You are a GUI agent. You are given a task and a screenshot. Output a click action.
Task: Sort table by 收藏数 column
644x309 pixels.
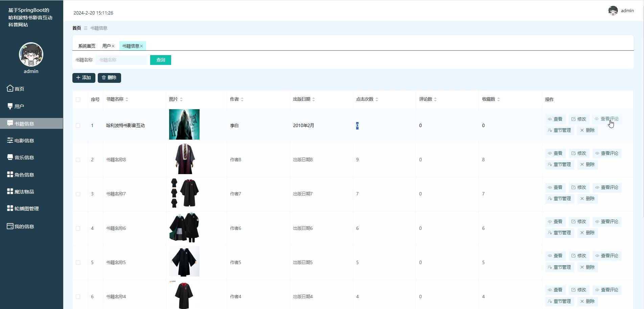click(499, 99)
